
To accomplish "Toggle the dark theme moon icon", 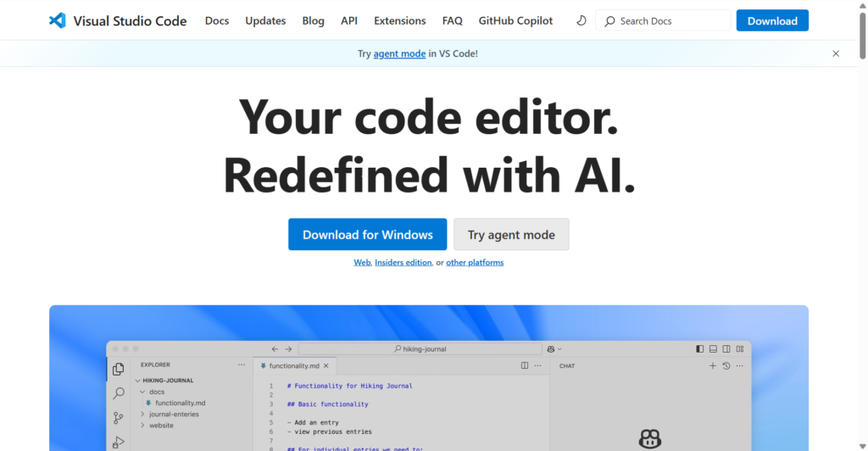I will [581, 20].
